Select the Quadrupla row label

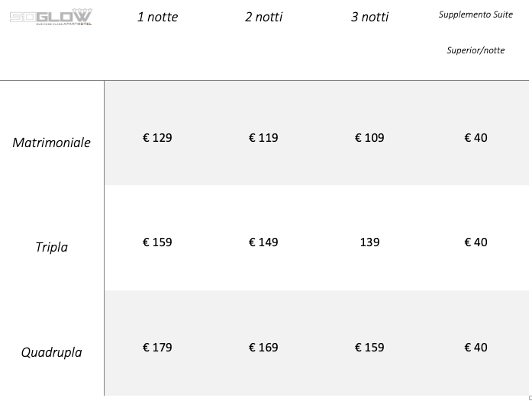click(x=52, y=352)
